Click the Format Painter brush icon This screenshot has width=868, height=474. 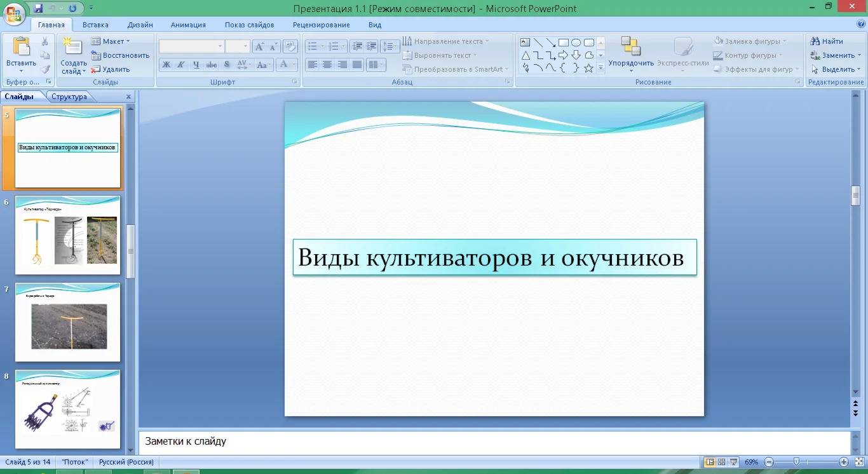point(45,69)
